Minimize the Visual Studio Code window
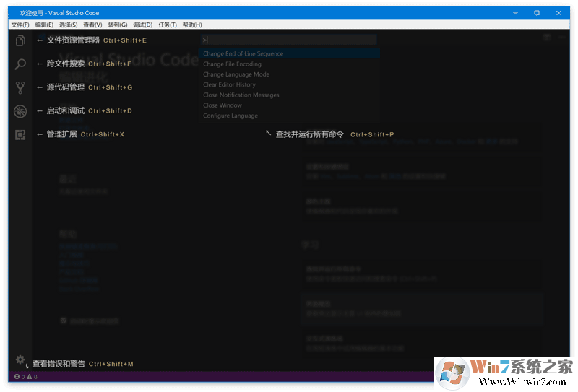 point(515,13)
